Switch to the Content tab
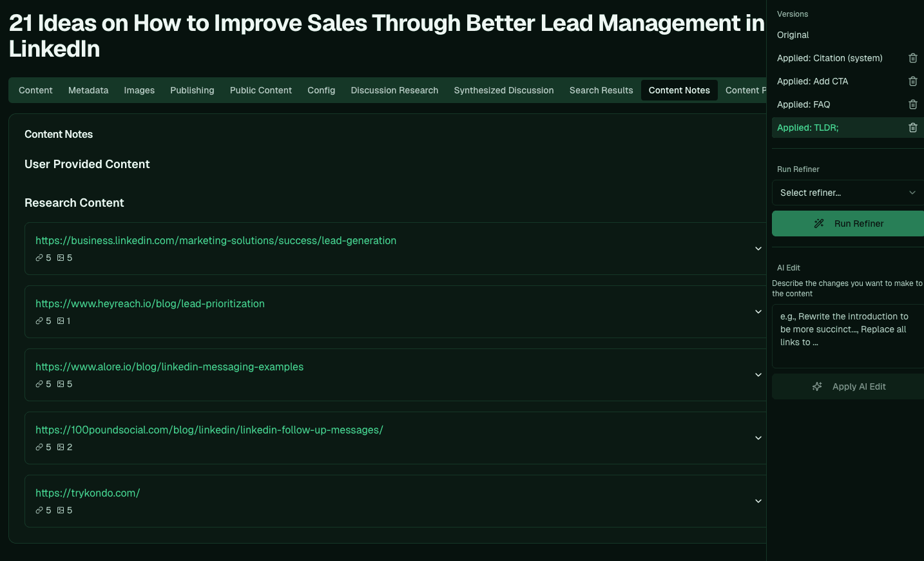 pyautogui.click(x=35, y=90)
